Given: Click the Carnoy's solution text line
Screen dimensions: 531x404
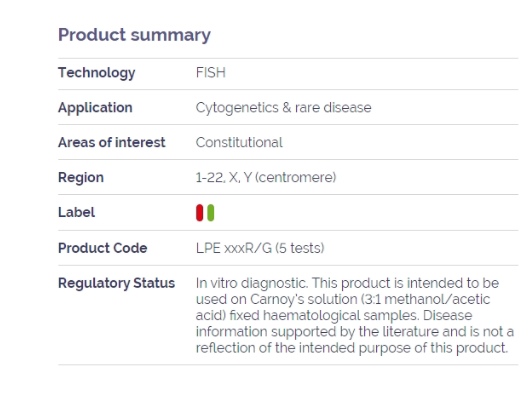Looking at the screenshot, I should [343, 299].
